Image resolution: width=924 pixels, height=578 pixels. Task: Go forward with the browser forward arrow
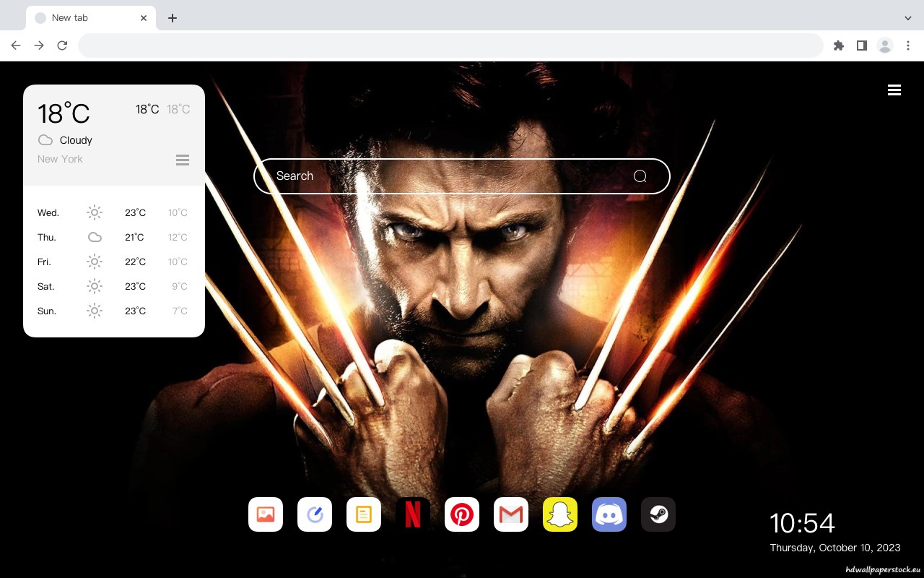[39, 46]
